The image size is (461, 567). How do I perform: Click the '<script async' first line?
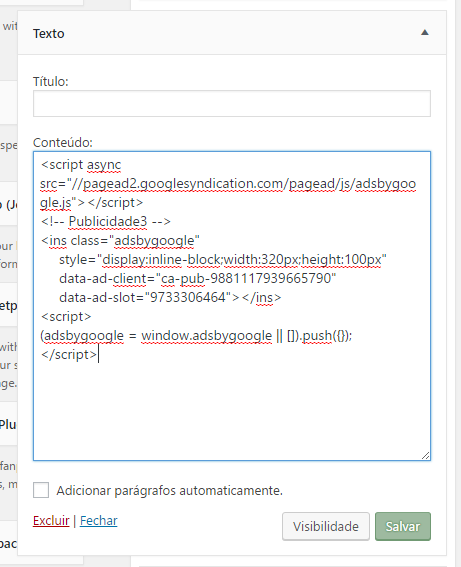click(81, 165)
